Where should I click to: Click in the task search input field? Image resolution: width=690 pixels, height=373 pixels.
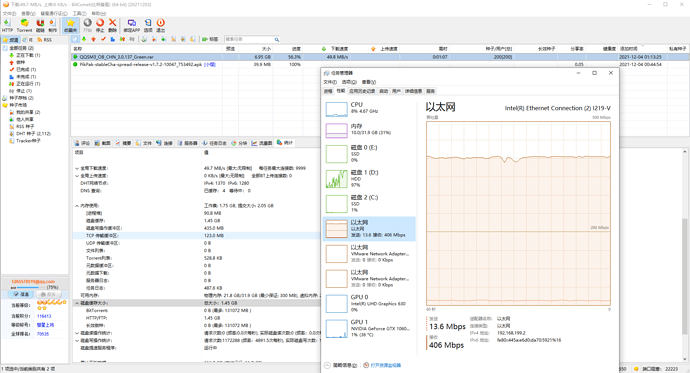249,39
